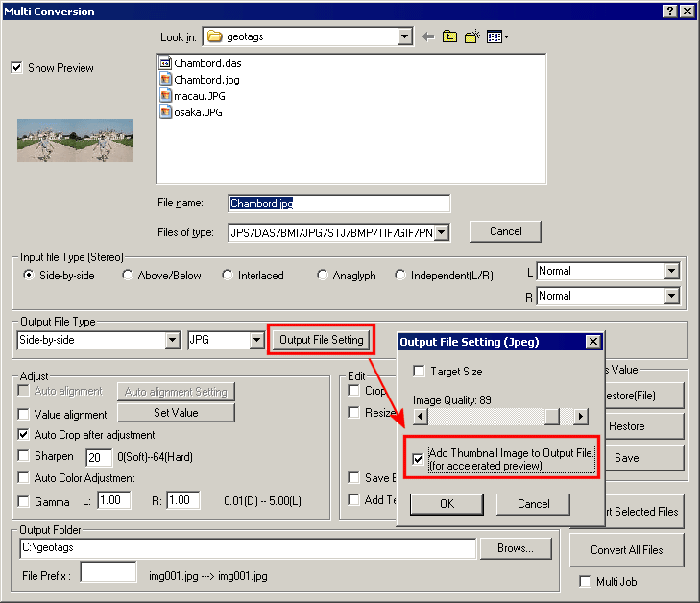Select the Chambord.das file
The height and width of the screenshot is (603, 700).
pyautogui.click(x=206, y=63)
